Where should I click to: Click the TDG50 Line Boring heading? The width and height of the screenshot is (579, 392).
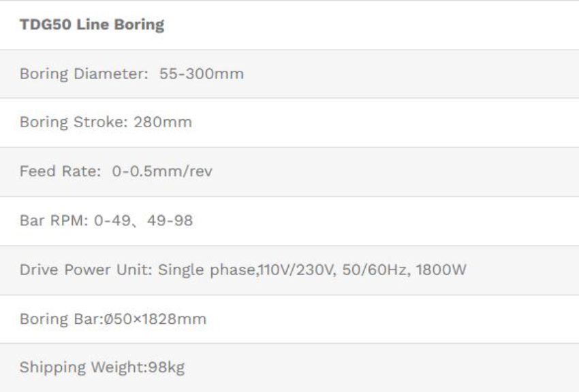point(92,25)
